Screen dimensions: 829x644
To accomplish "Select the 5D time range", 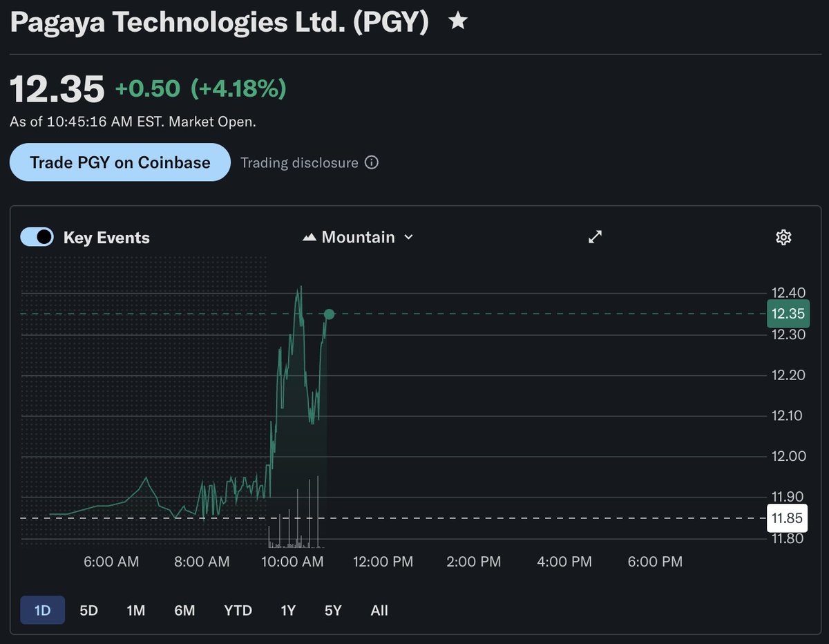I will point(89,610).
